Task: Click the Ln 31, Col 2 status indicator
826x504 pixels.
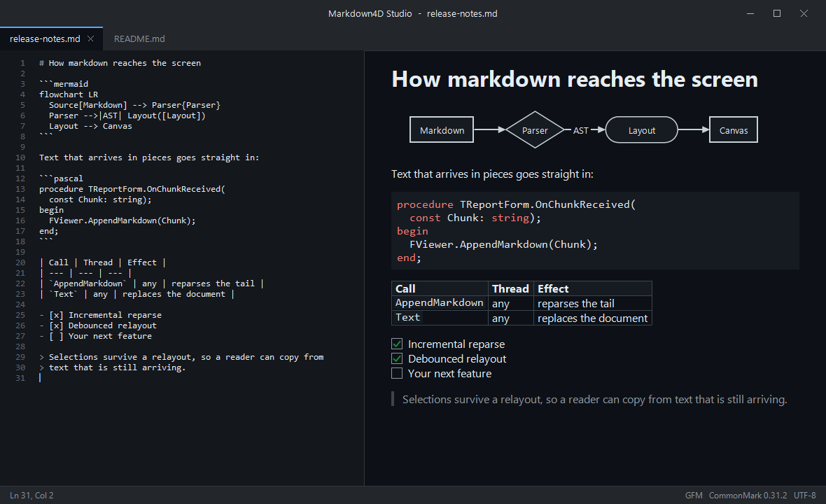Action: point(31,496)
